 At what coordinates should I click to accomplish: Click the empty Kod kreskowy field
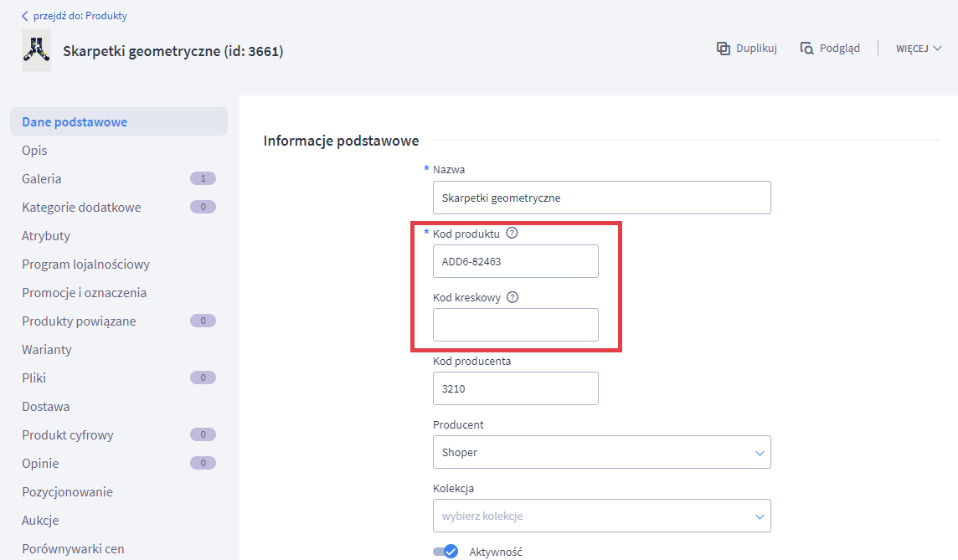pyautogui.click(x=515, y=325)
